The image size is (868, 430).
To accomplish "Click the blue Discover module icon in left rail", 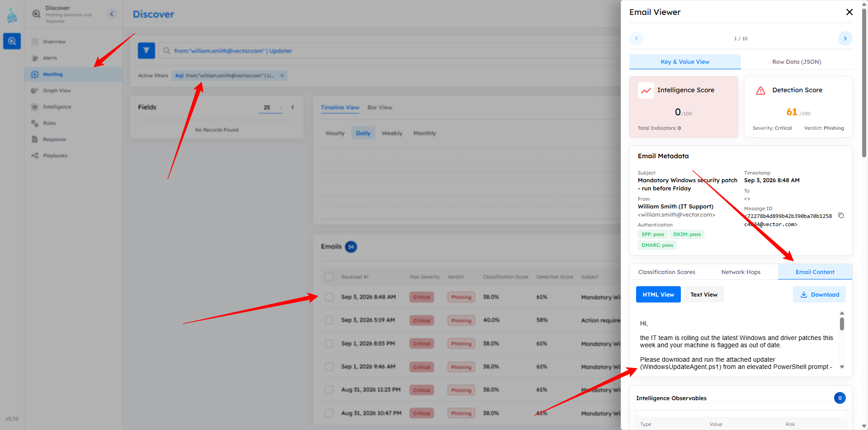I will [x=12, y=41].
